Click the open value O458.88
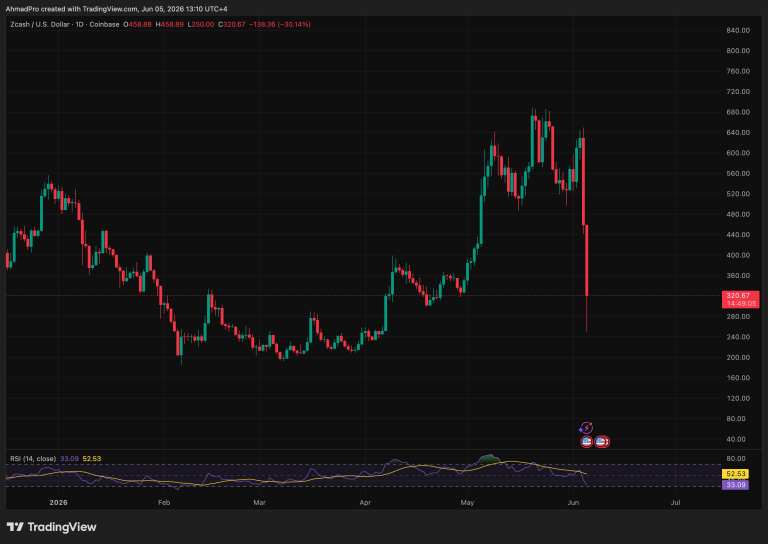 137,24
